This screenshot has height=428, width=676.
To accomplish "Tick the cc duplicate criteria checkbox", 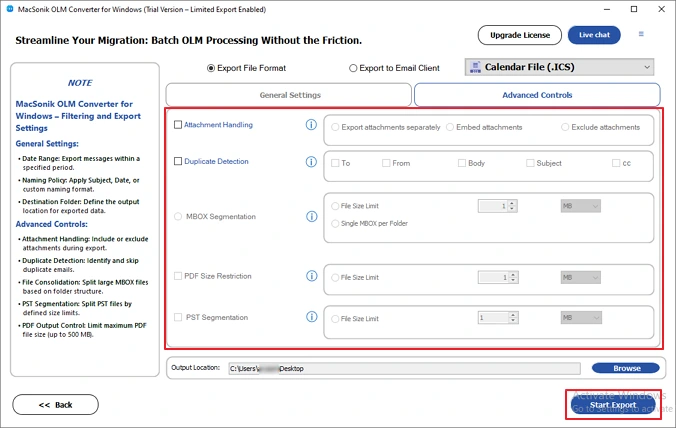I will (x=616, y=163).
